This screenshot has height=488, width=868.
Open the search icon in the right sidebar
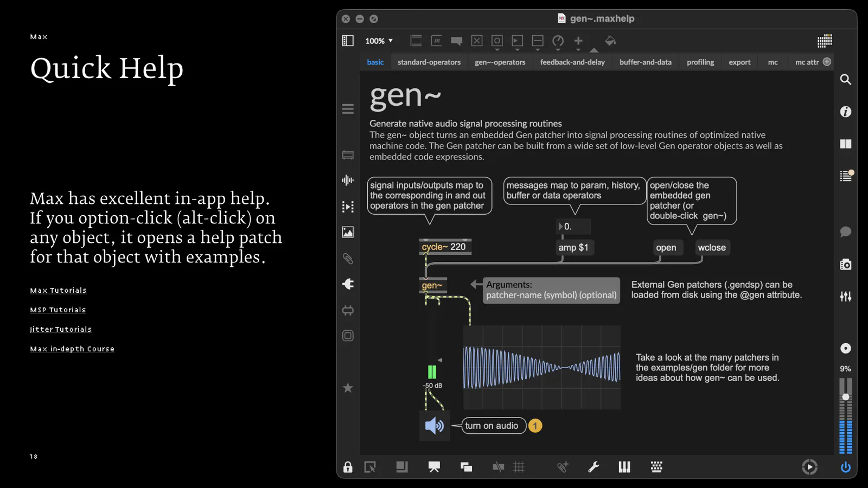point(845,80)
